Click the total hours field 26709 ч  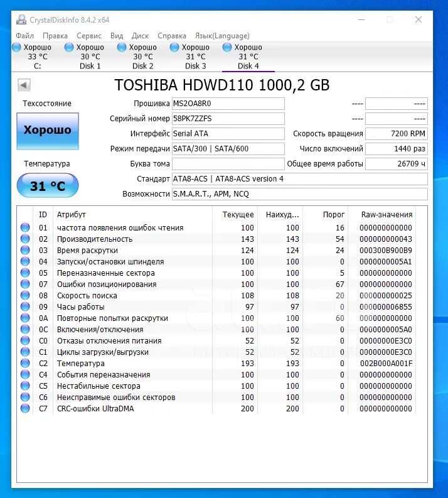[397, 164]
